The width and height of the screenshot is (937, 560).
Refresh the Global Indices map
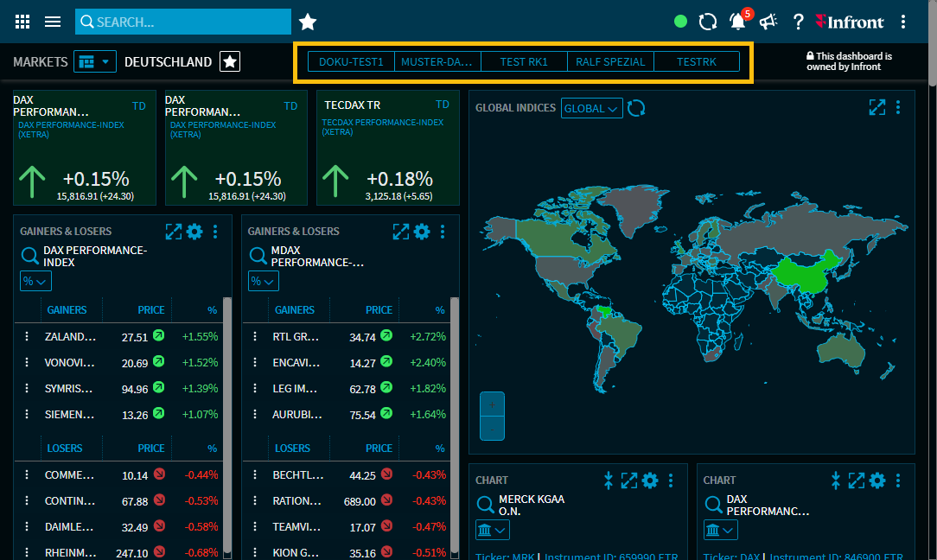point(636,108)
